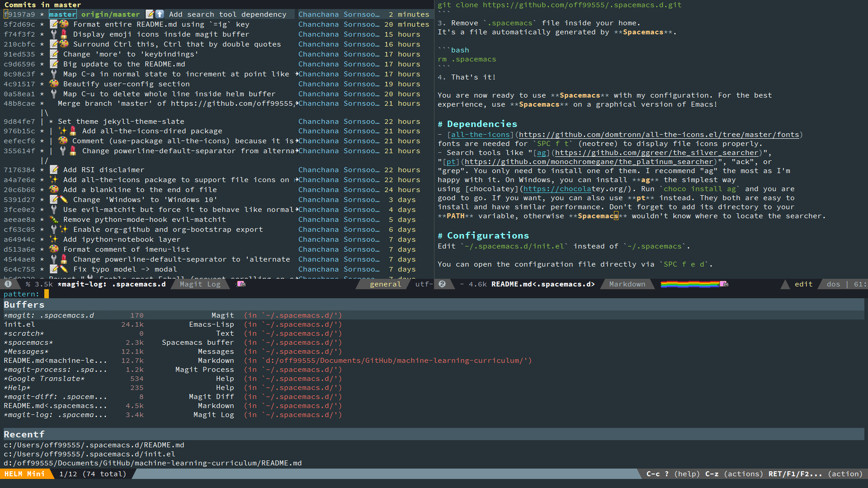Open recent machine-learning-curriculum/README.md file
Screen dimensions: 868x488
coord(153,463)
